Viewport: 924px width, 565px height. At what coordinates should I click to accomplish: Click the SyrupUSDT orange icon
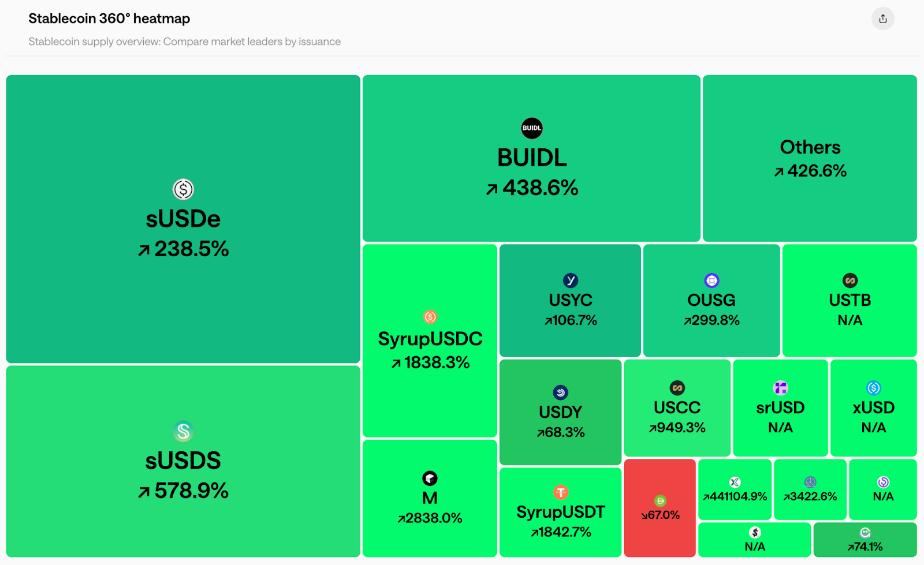[x=561, y=492]
